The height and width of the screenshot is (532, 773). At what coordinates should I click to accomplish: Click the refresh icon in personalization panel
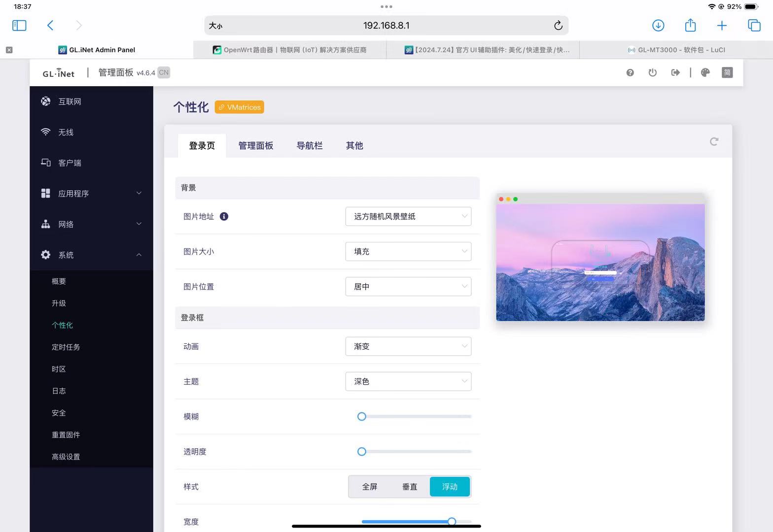[x=714, y=142]
